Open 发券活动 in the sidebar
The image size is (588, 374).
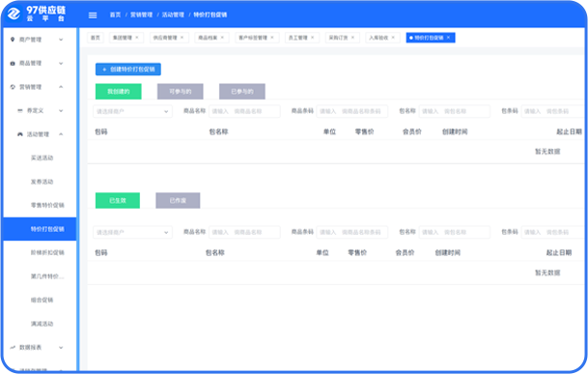[42, 182]
